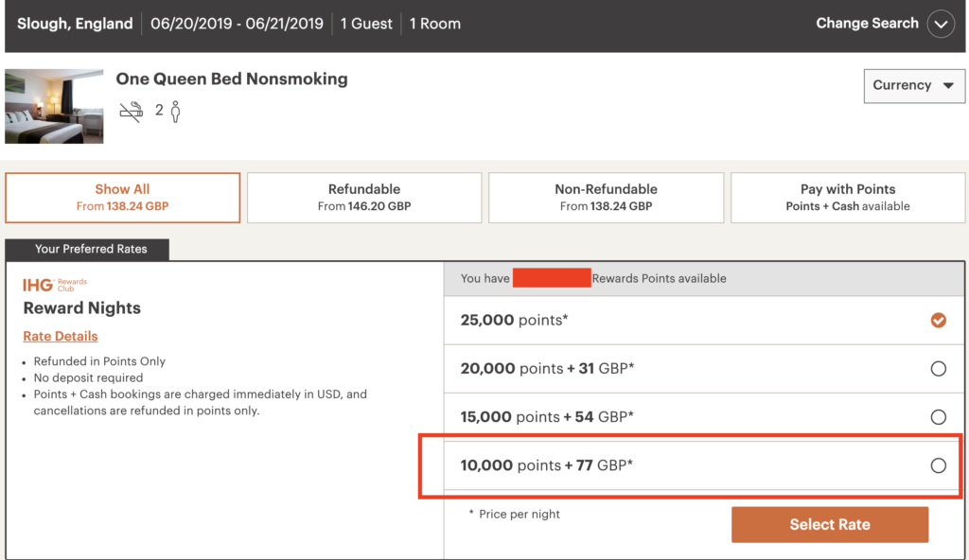The image size is (969, 560).
Task: Select the Show All rates tab
Action: 122,197
